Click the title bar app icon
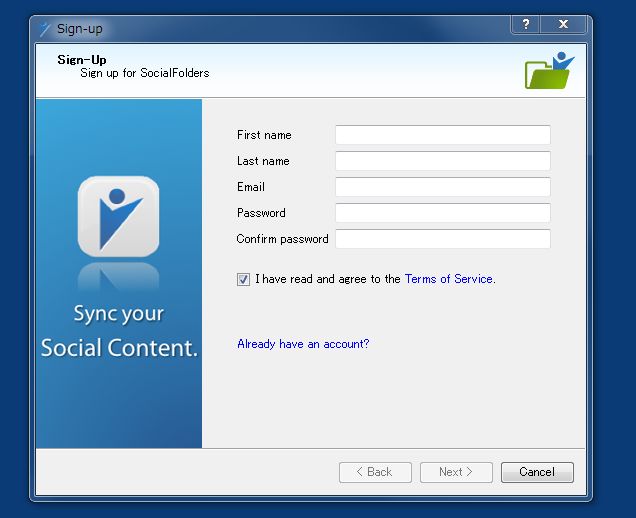The image size is (636, 518). click(x=45, y=29)
